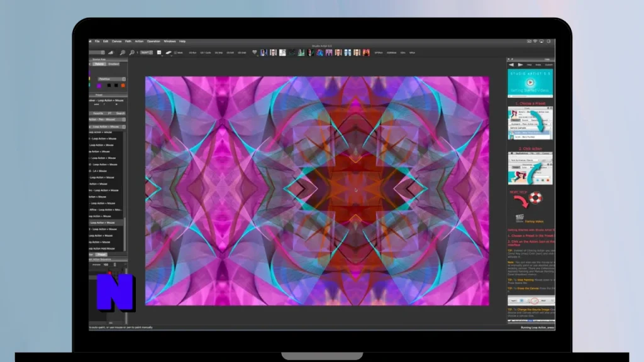The width and height of the screenshot is (644, 362).
Task: Open the File menu
Action: click(97, 41)
